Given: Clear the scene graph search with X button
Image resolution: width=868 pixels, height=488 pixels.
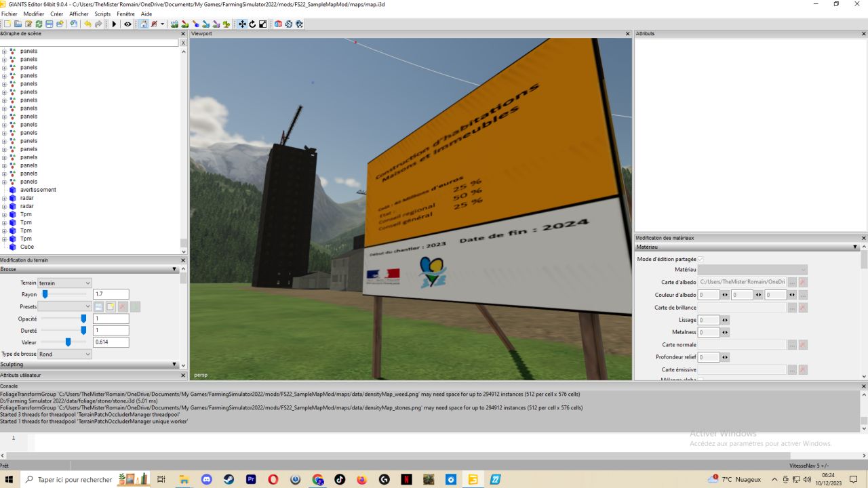Looking at the screenshot, I should (x=183, y=43).
